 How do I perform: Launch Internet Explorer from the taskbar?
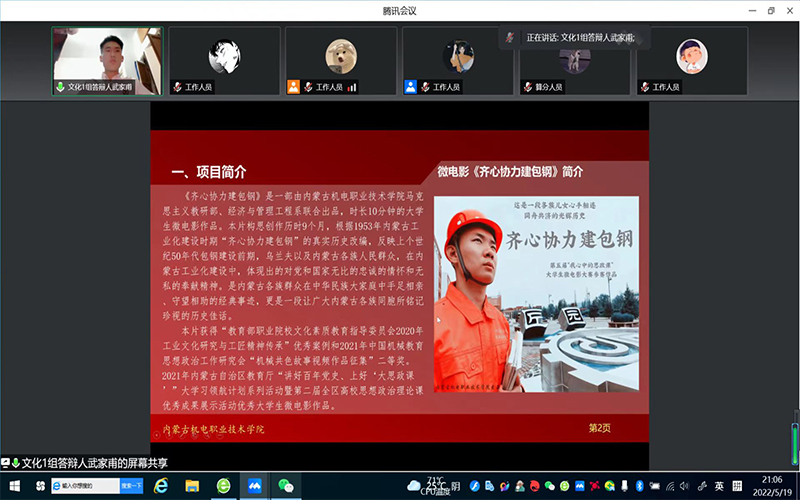click(161, 485)
